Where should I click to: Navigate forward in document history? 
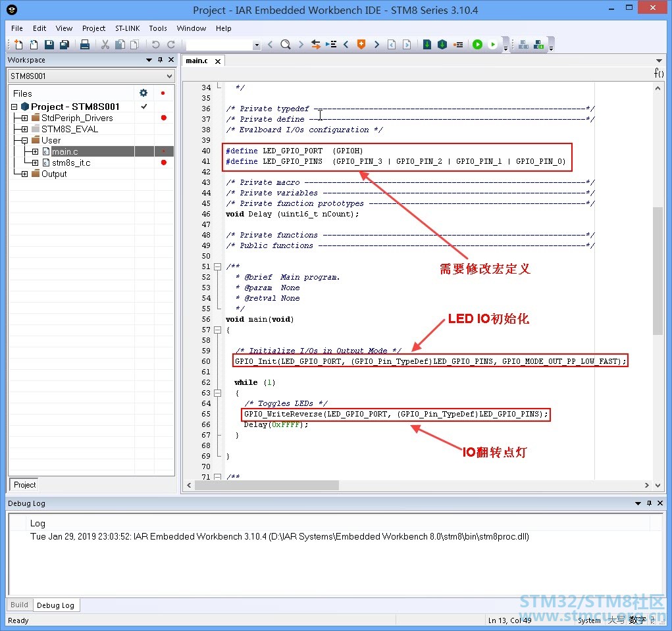(407, 45)
